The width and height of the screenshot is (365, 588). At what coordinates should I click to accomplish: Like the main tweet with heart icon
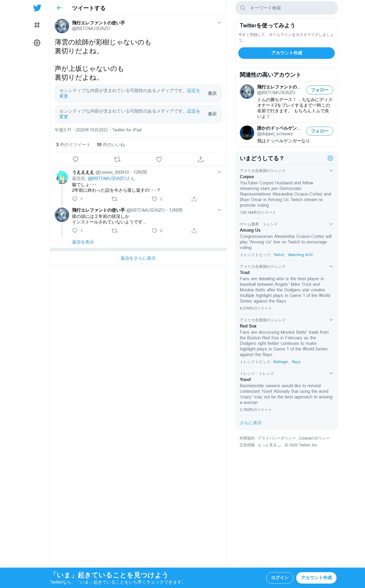tap(159, 159)
